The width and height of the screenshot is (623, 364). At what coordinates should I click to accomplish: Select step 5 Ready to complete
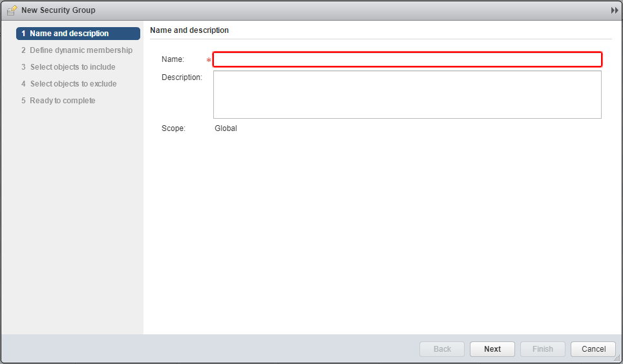(x=58, y=101)
